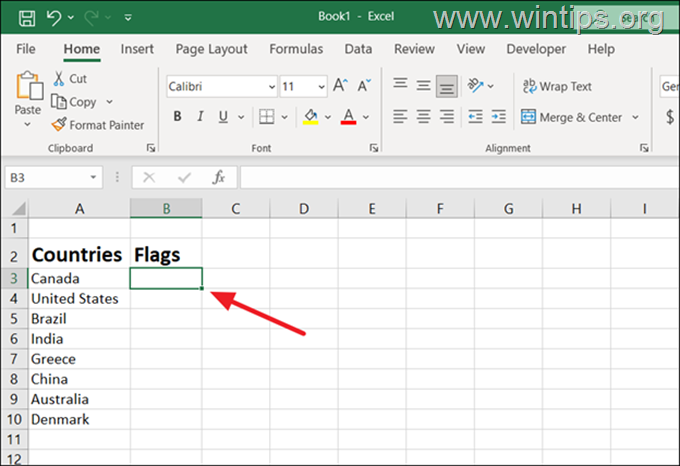Screen dimensions: 680x466
Task: Click the Center horizontal alignment icon
Action: [423, 117]
